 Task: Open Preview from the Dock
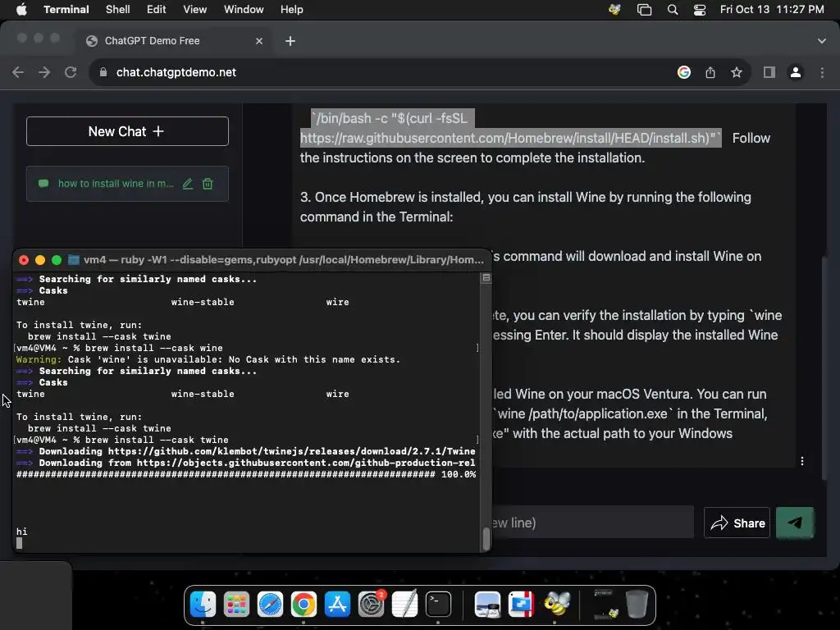pyautogui.click(x=487, y=605)
